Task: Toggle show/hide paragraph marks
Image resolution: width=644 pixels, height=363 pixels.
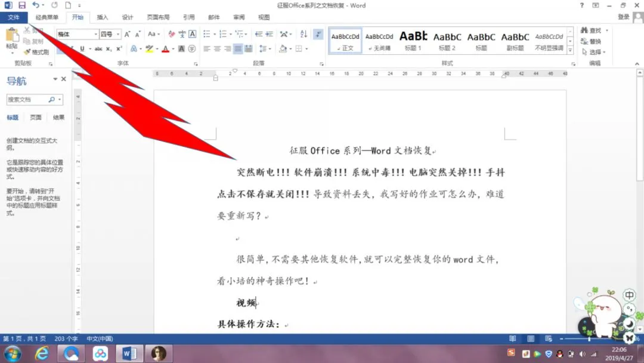Action: click(x=318, y=34)
